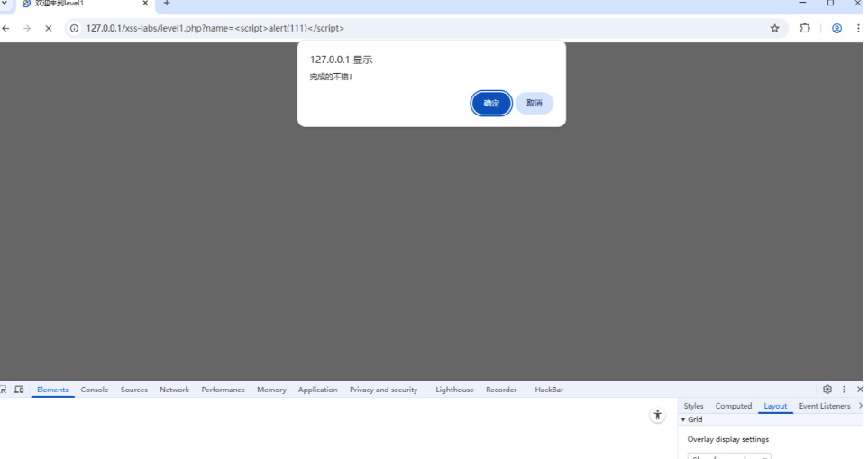
Task: Open the Chrome three-dot menu
Action: (x=858, y=28)
